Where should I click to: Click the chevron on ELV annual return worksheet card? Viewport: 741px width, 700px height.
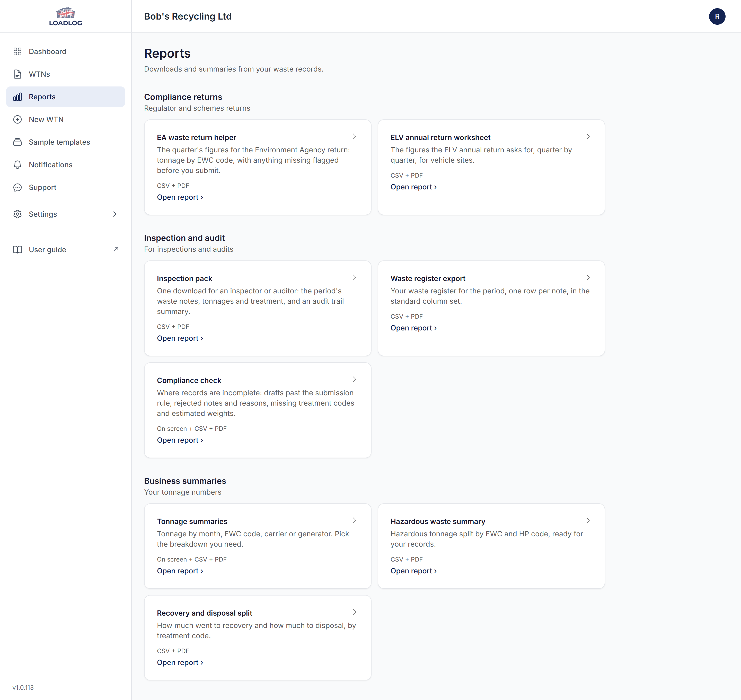588,137
